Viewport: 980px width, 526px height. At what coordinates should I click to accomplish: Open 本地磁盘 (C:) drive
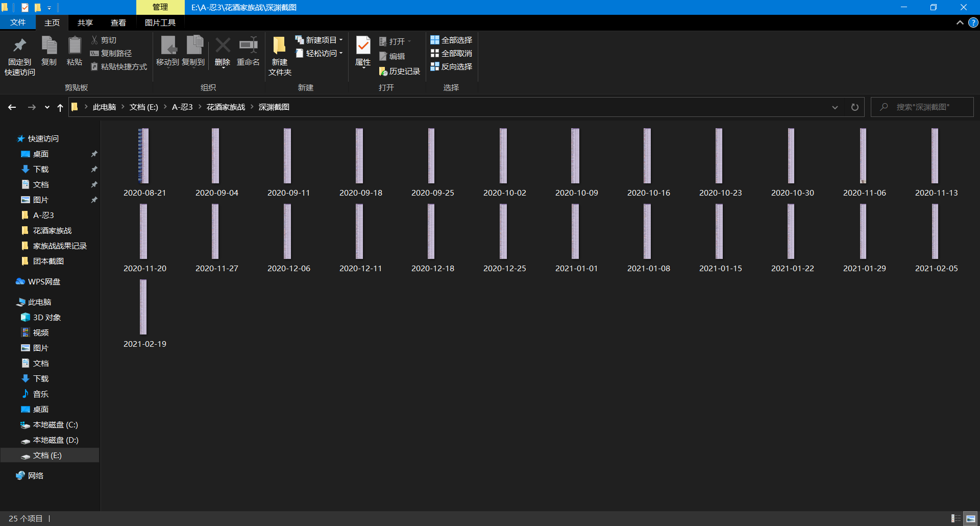point(55,425)
